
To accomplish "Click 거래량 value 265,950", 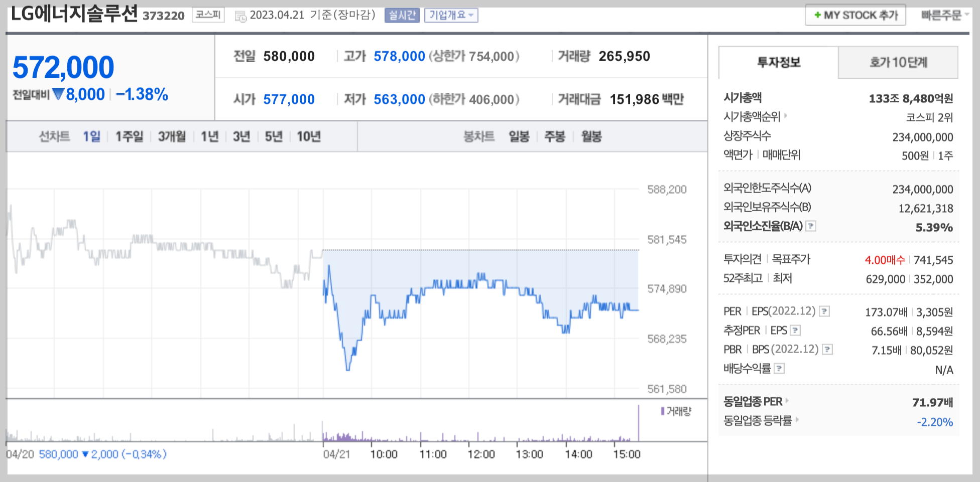I will 624,56.
